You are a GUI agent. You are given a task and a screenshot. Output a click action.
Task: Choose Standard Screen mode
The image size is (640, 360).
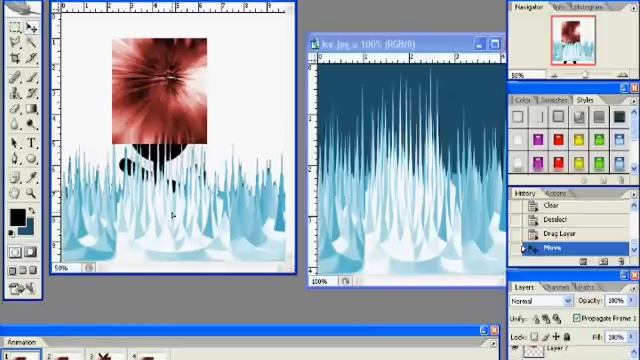point(13,271)
